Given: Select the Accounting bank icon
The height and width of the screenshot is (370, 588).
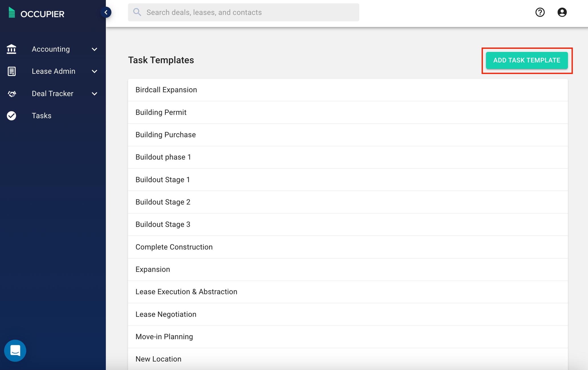Looking at the screenshot, I should tap(11, 49).
